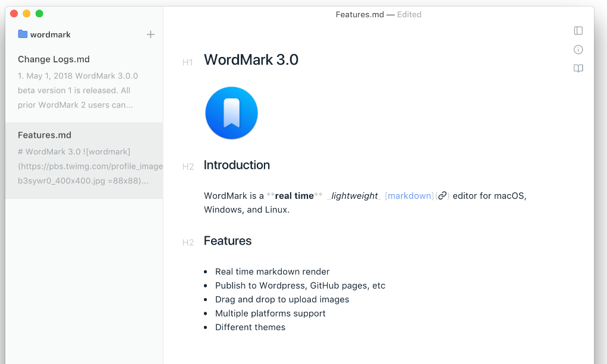Click the markdown hyperlink text
The height and width of the screenshot is (364, 607).
(x=410, y=196)
